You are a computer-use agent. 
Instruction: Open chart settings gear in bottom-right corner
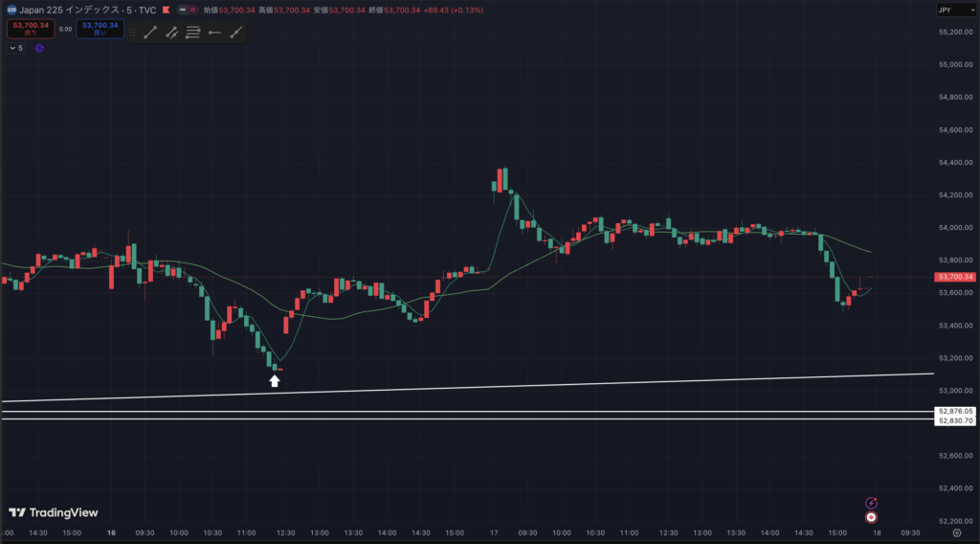(x=956, y=533)
